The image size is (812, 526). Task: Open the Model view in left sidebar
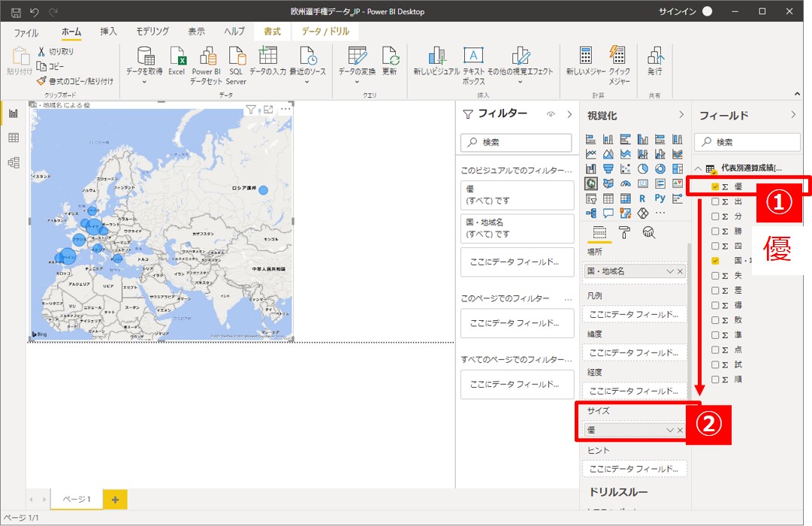[x=13, y=162]
